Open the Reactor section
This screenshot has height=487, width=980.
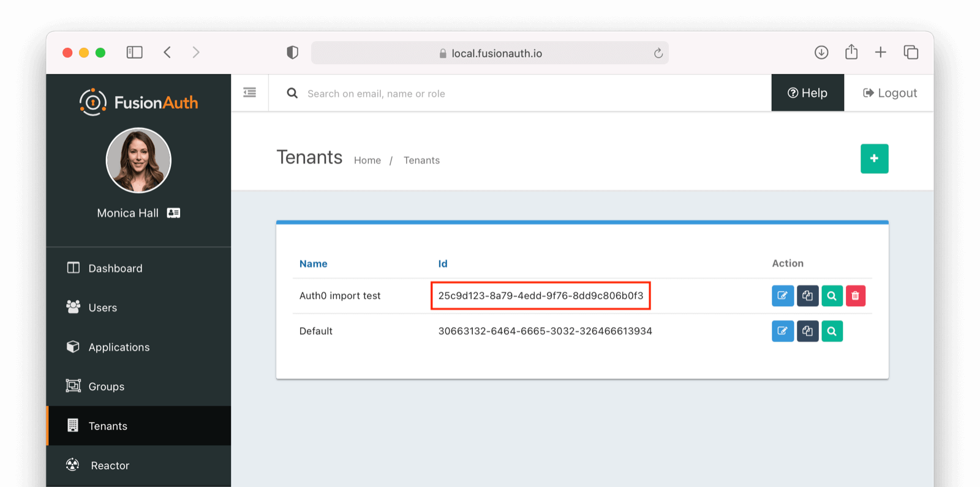[x=138, y=465]
